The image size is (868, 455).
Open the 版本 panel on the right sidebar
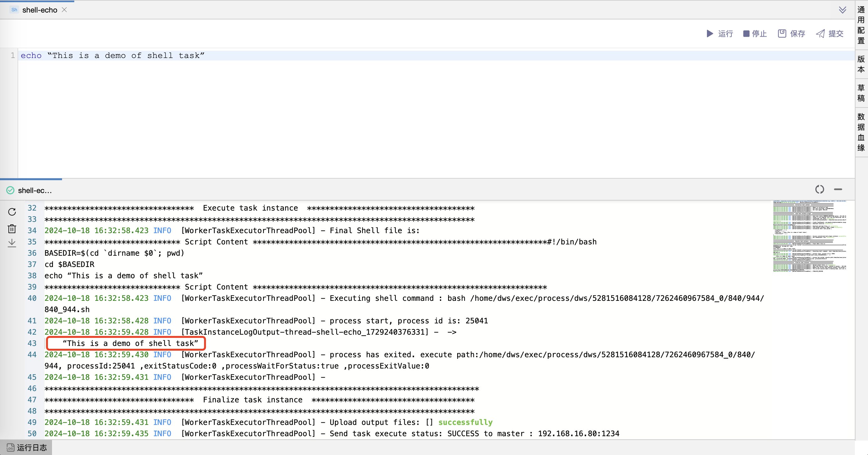[860, 65]
